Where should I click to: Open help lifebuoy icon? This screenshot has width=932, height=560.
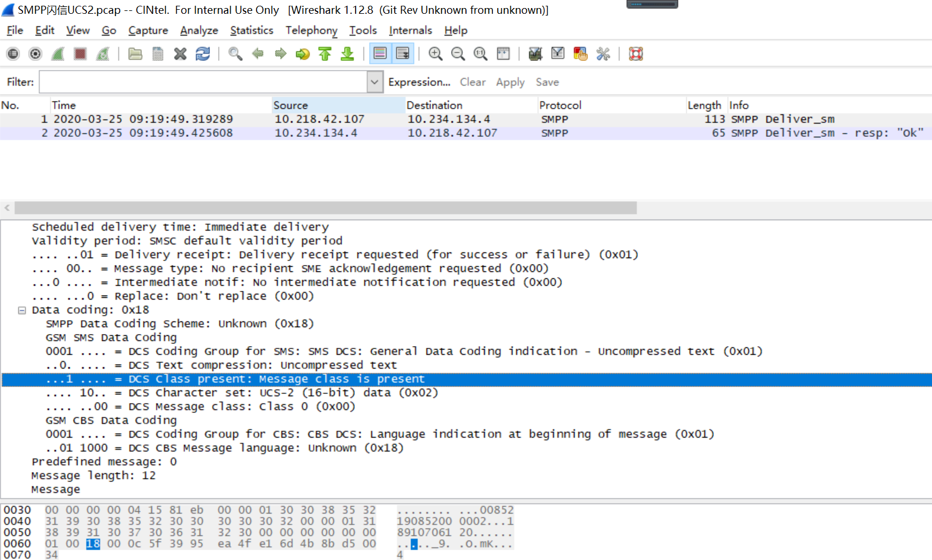tap(636, 54)
